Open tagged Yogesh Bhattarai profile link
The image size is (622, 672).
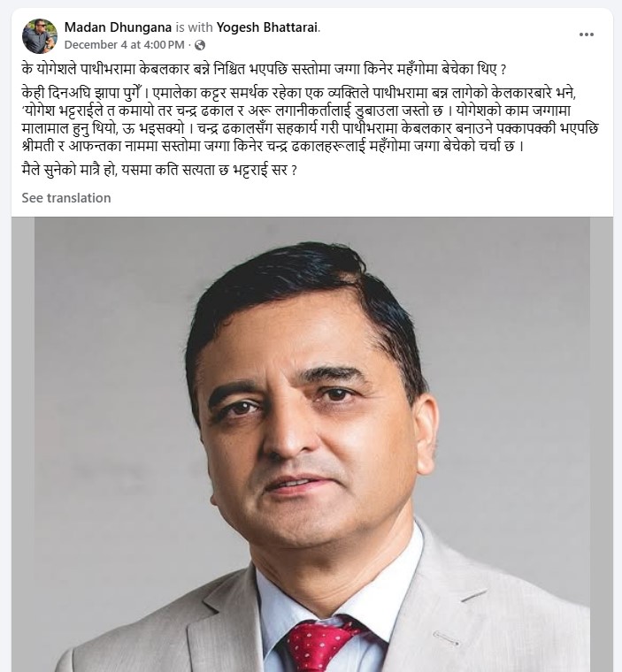coord(267,27)
